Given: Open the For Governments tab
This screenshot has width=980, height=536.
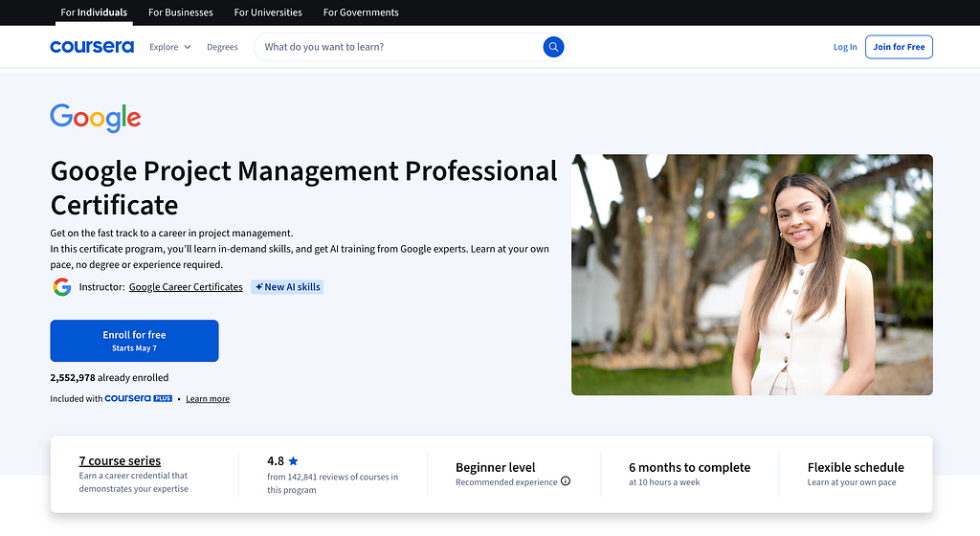Looking at the screenshot, I should pyautogui.click(x=361, y=12).
